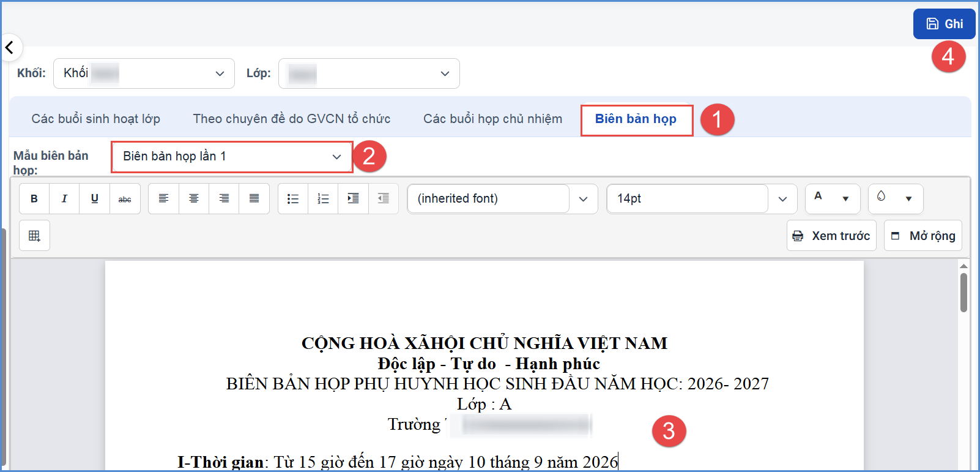Go to Các buổi họp chủ nhiệm tab
The width and height of the screenshot is (980, 472).
click(492, 119)
